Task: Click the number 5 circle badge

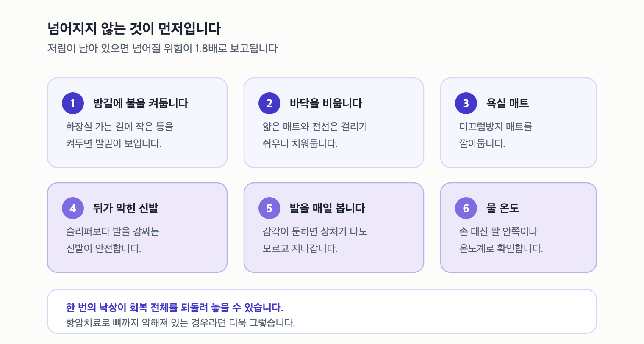Action: click(269, 208)
